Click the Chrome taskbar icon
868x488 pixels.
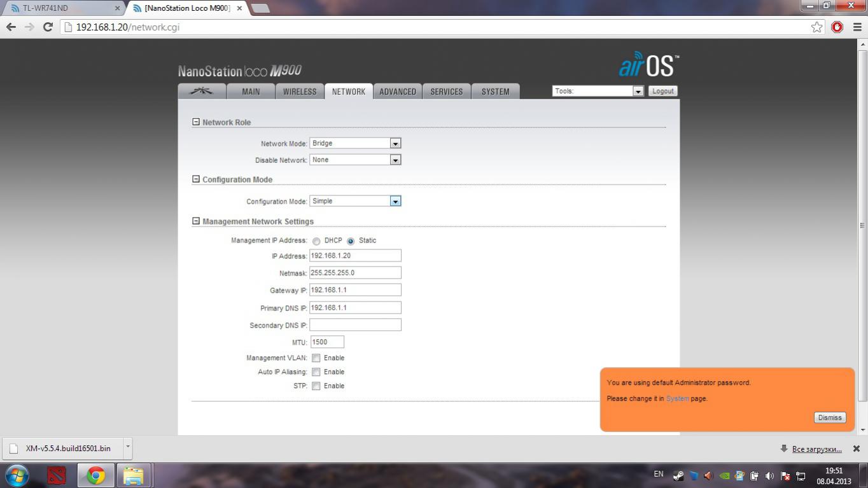point(96,475)
